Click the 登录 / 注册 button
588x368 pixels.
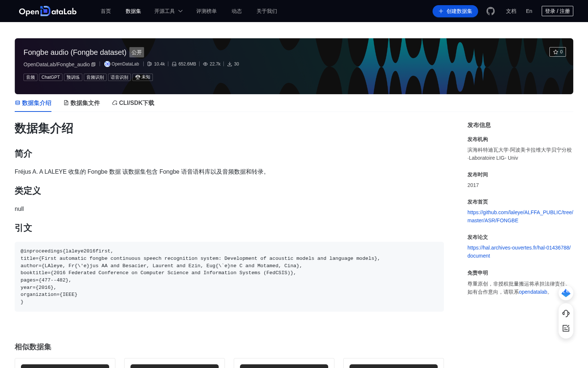click(557, 11)
